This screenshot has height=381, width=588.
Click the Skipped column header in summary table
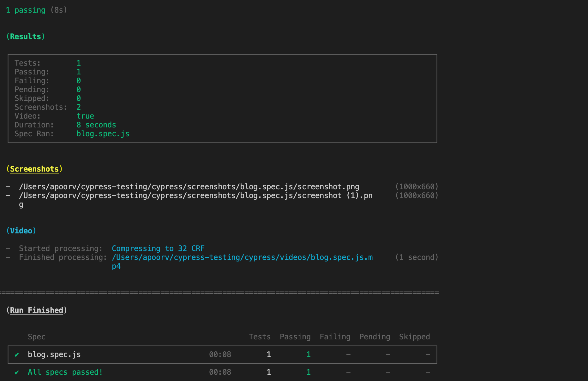(414, 337)
